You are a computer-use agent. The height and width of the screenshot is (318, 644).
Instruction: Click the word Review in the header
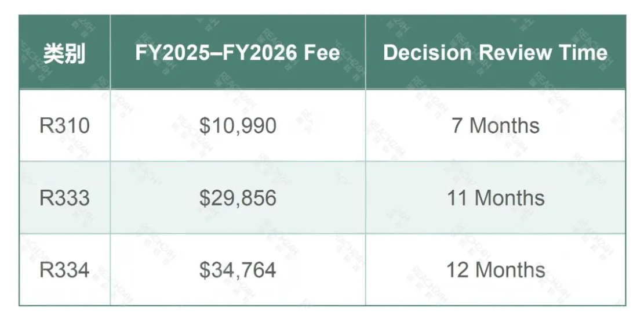pos(515,53)
